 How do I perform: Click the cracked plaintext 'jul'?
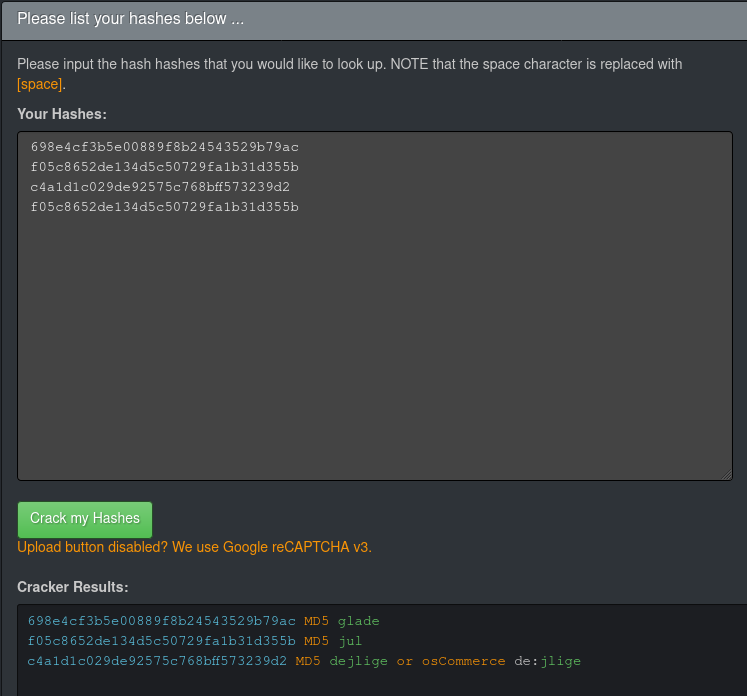coord(350,641)
